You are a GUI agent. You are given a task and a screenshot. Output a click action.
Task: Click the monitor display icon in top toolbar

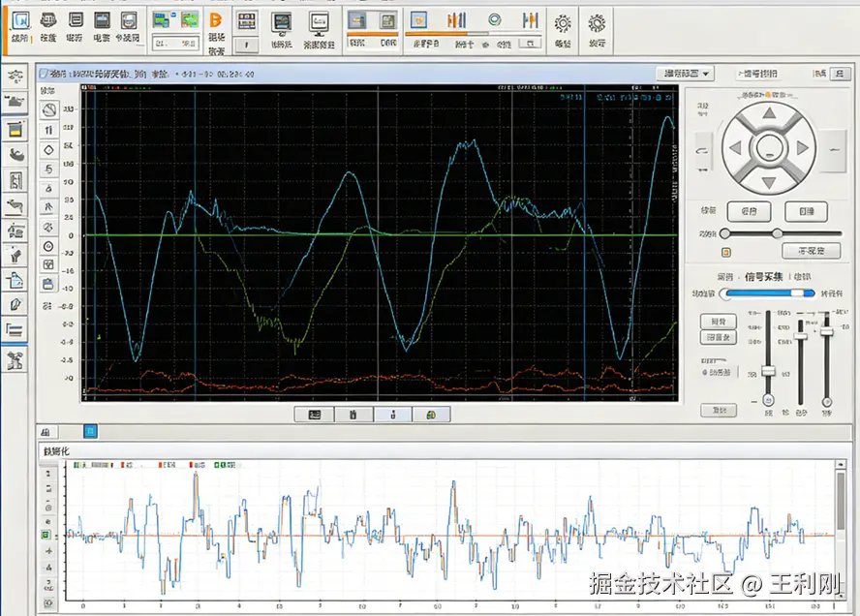[318, 21]
